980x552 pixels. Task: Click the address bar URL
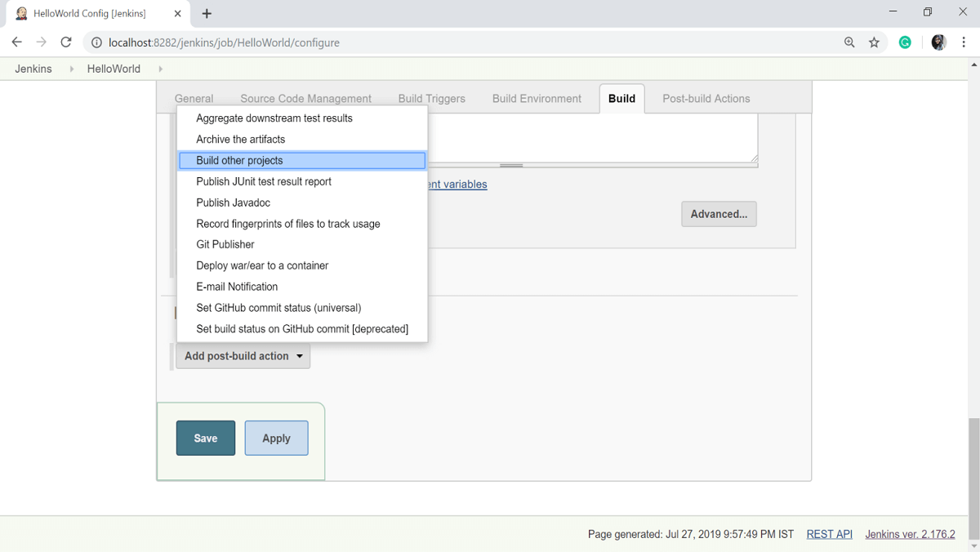(224, 42)
